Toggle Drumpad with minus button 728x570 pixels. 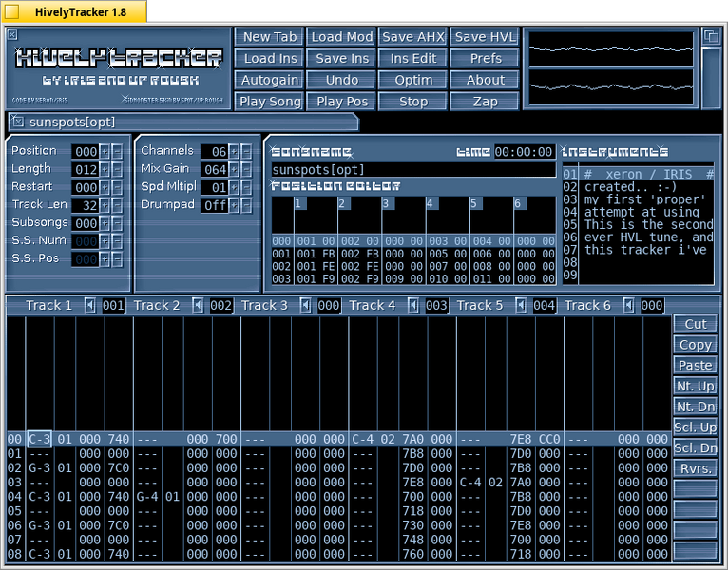pyautogui.click(x=246, y=205)
